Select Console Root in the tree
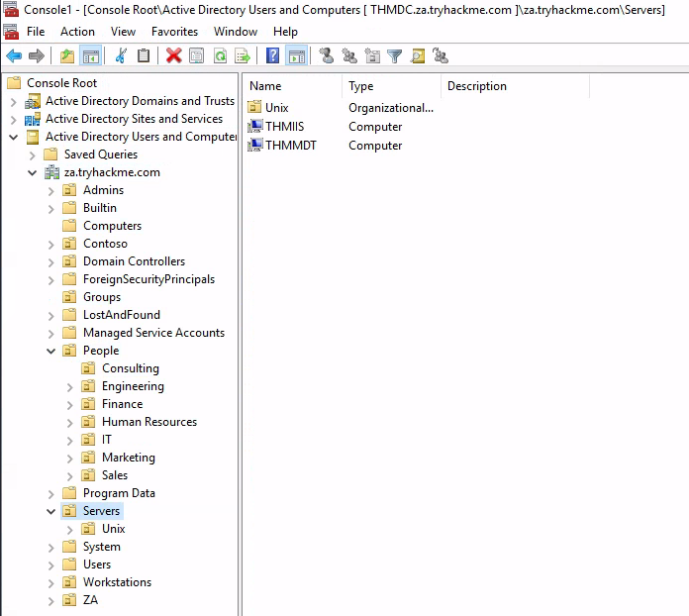 61,83
